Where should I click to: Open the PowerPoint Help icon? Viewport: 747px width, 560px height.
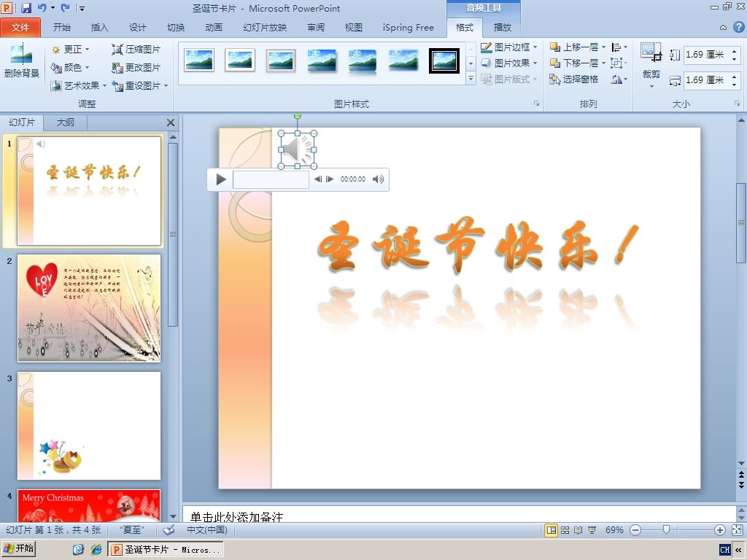point(738,27)
